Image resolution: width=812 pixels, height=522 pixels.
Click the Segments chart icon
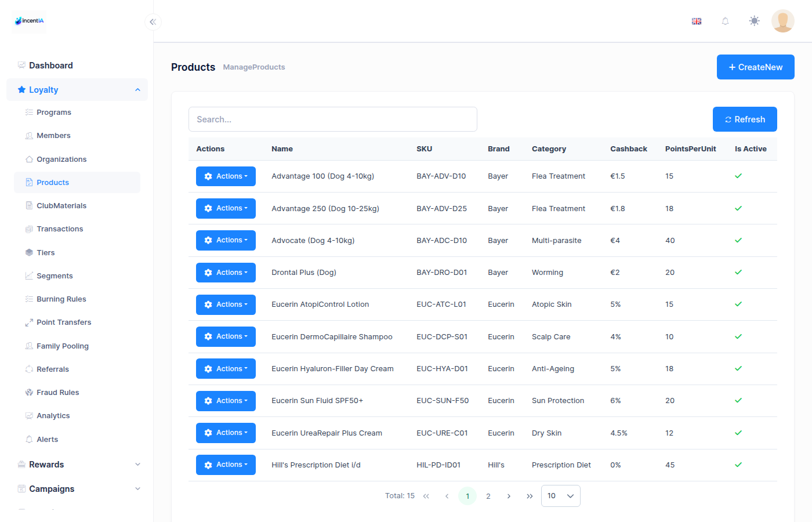click(x=29, y=276)
